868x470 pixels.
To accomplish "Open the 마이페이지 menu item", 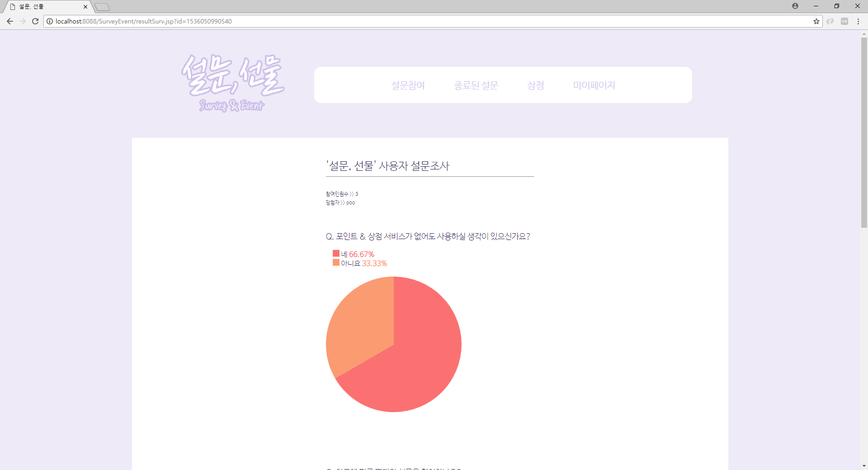I will click(x=594, y=85).
